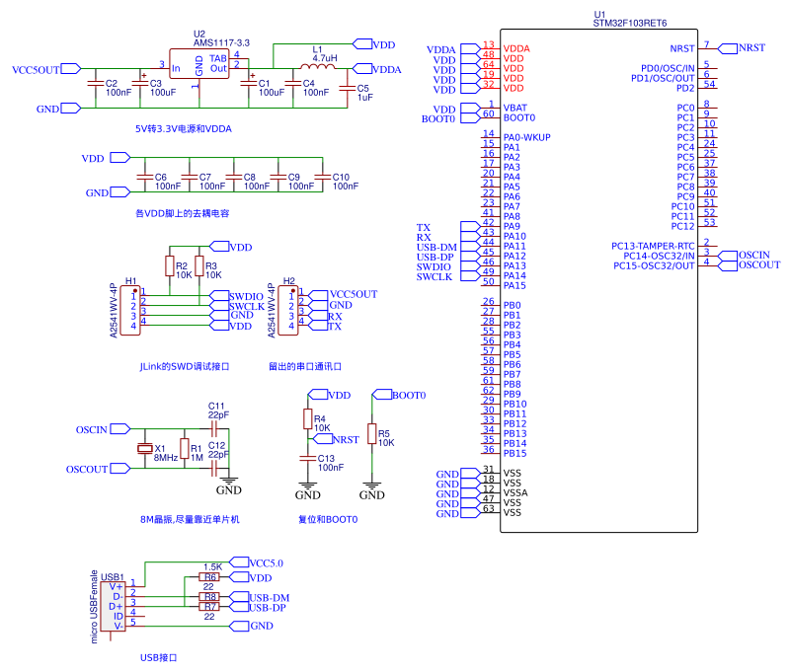Viewport: 791px width, 672px height.
Task: Click the PC14-OSC32/IN pin label
Action: point(659,257)
